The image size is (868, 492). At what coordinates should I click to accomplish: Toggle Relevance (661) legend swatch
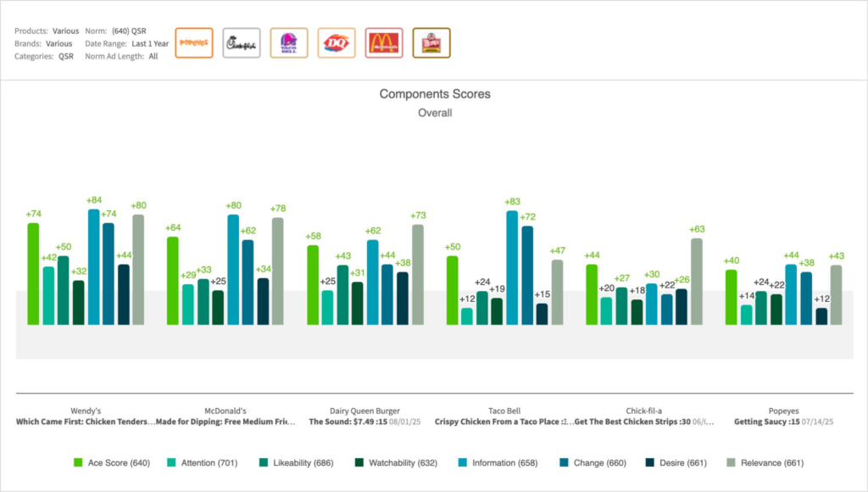(x=732, y=462)
